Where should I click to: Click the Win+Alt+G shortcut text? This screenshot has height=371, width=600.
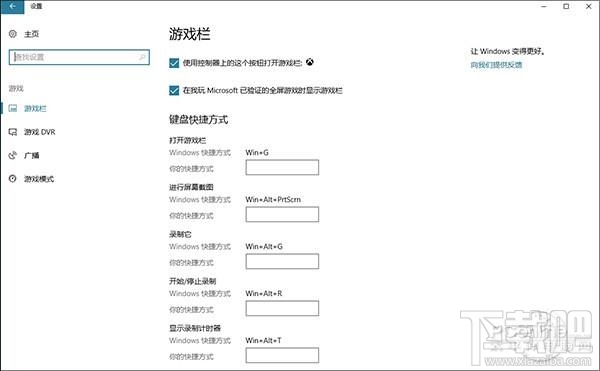pos(264,247)
